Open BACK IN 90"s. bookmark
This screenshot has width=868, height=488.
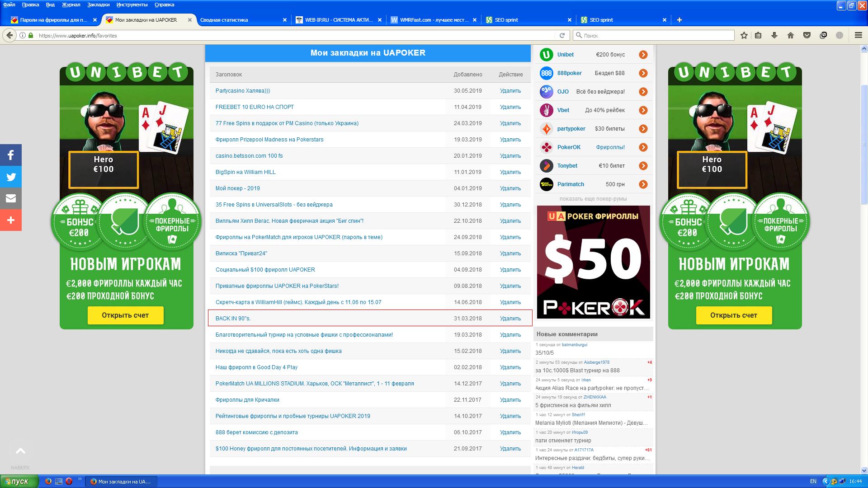tap(233, 319)
